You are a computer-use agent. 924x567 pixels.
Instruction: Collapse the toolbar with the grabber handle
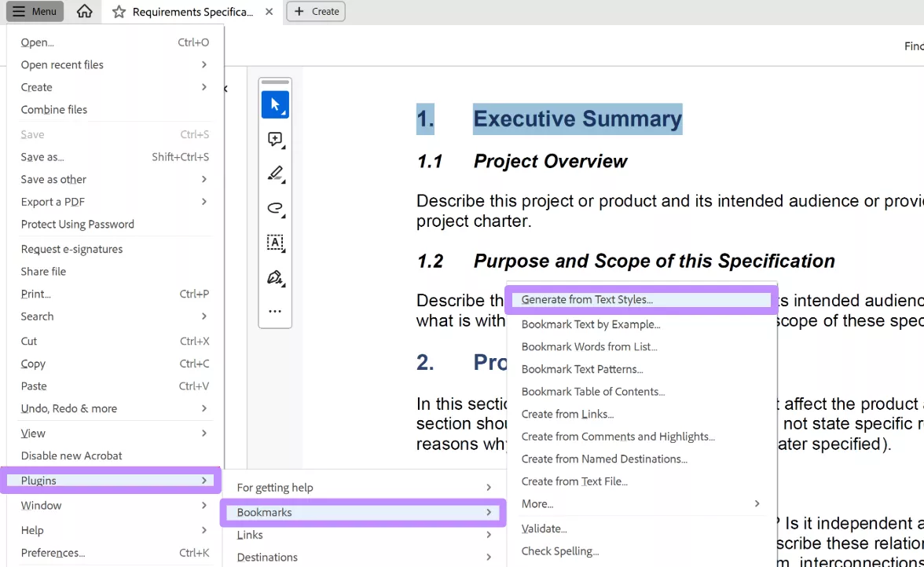[275, 81]
